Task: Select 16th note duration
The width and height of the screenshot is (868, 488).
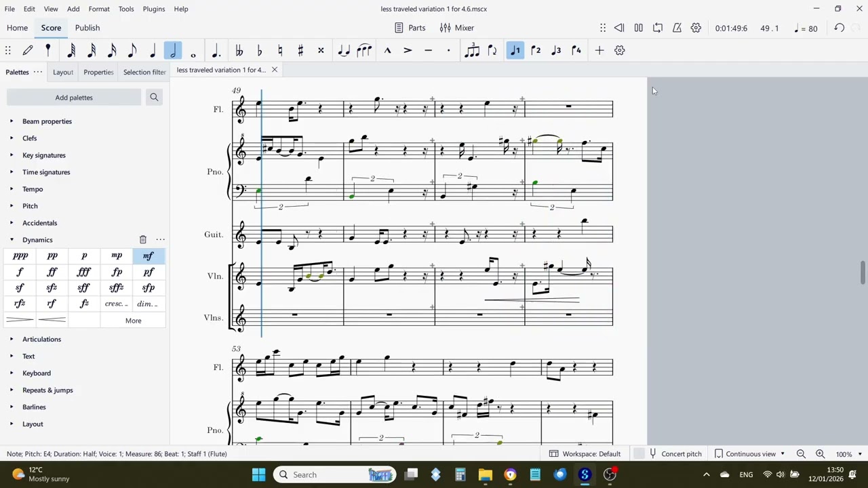Action: coord(112,50)
